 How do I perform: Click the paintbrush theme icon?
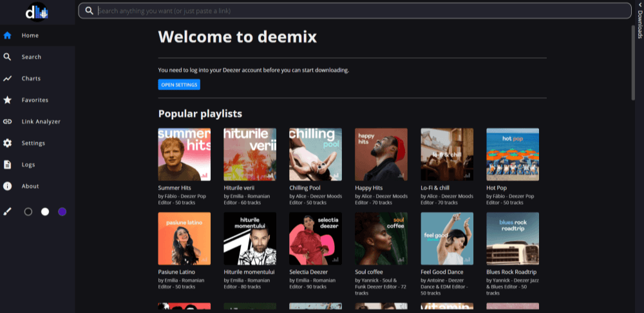[8, 211]
